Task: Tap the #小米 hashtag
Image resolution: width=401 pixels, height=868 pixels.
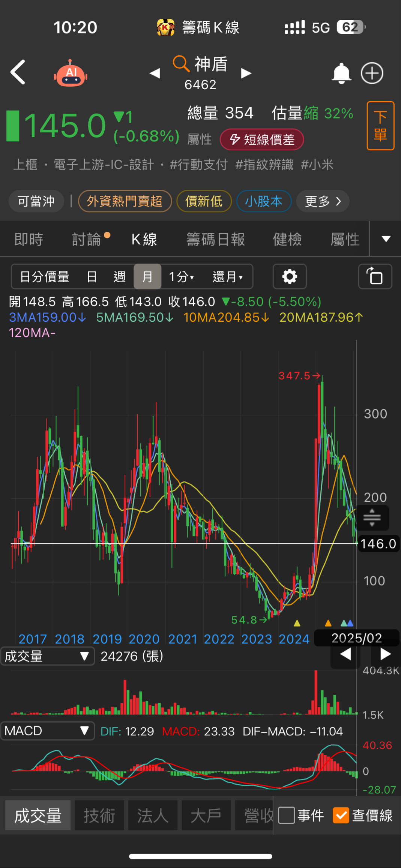Action: pyautogui.click(x=317, y=164)
